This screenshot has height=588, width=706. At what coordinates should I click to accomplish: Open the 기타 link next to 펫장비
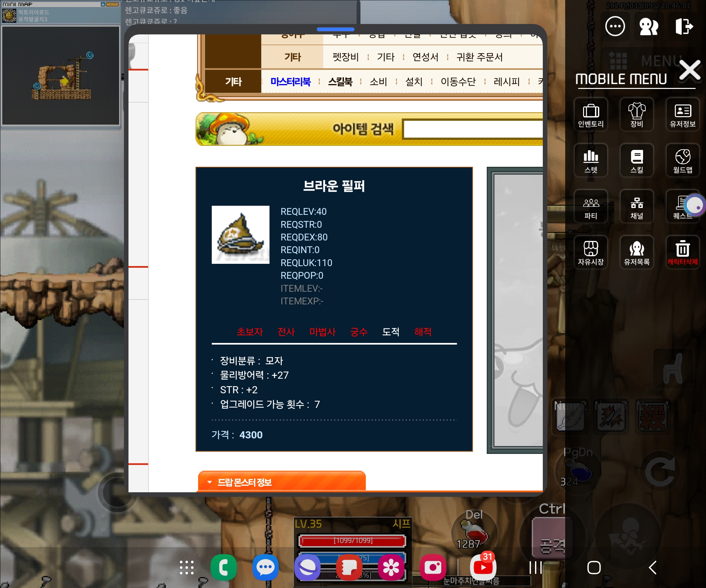pyautogui.click(x=386, y=57)
